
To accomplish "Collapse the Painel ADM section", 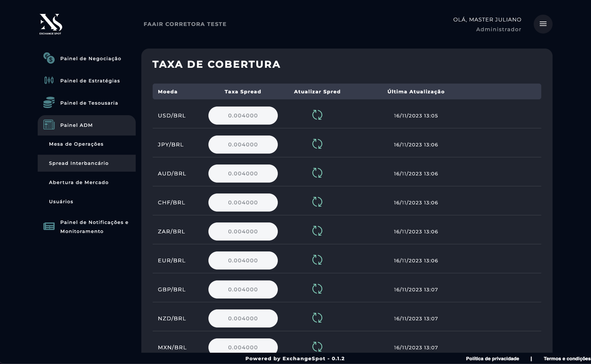I will pos(87,125).
